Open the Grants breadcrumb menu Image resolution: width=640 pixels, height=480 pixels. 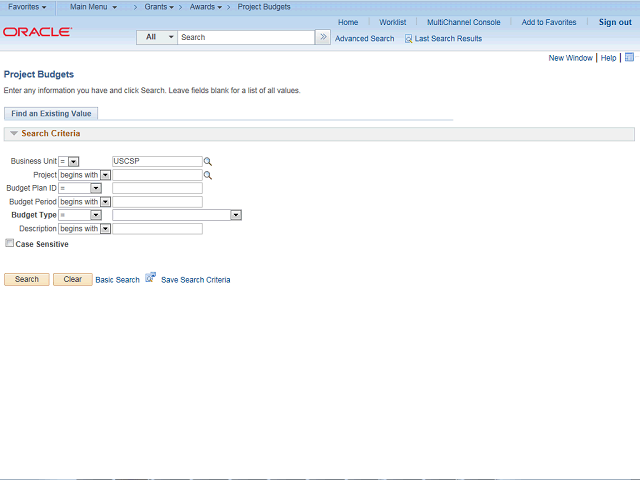click(159, 7)
